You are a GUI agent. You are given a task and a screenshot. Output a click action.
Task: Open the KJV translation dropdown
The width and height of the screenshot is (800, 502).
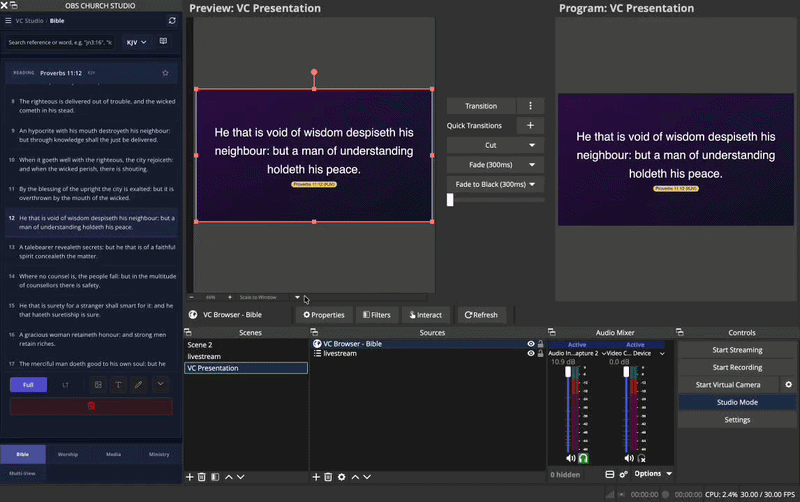tap(136, 42)
